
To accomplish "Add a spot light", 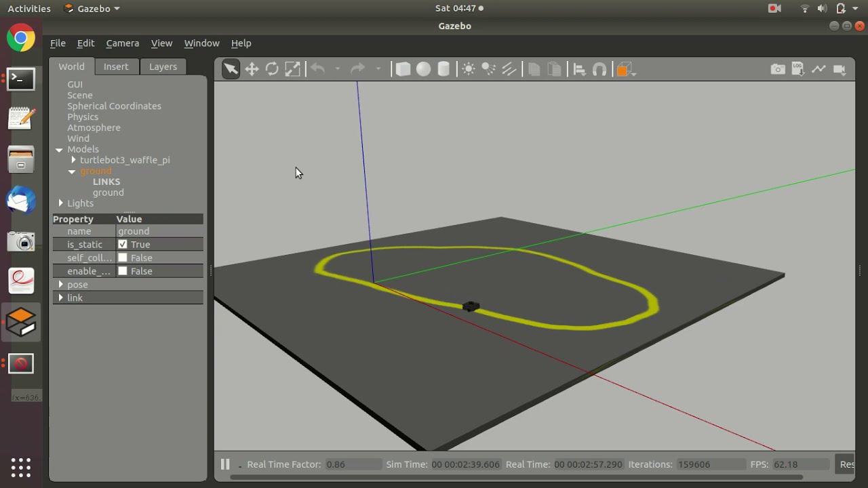I will (x=488, y=69).
